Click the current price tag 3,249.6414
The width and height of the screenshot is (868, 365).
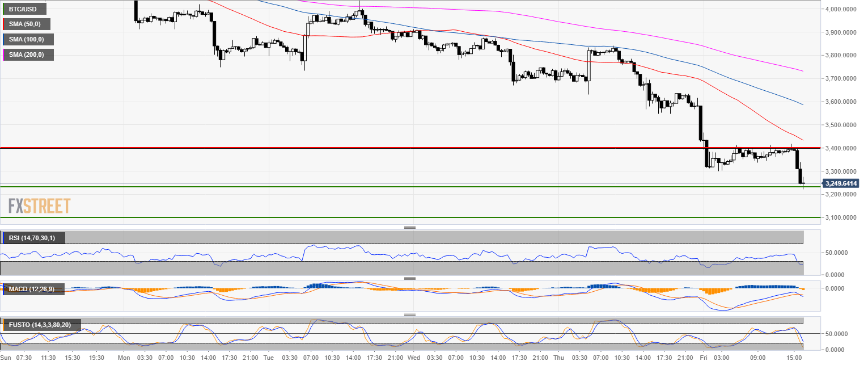[x=841, y=183]
